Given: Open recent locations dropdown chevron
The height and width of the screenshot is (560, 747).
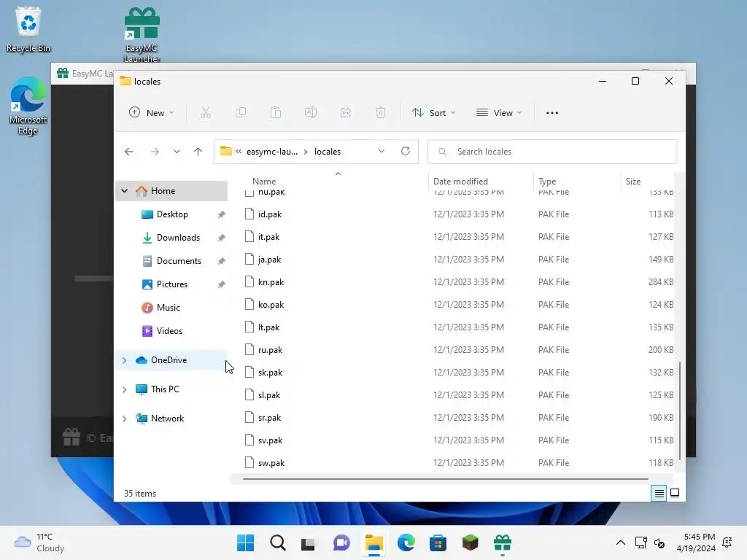Looking at the screenshot, I should [177, 152].
